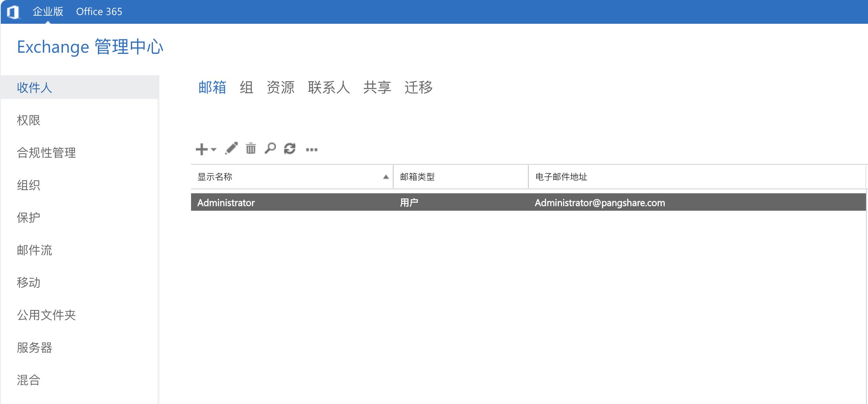The width and height of the screenshot is (868, 404).
Task: Click the refresh icon
Action: tap(290, 149)
